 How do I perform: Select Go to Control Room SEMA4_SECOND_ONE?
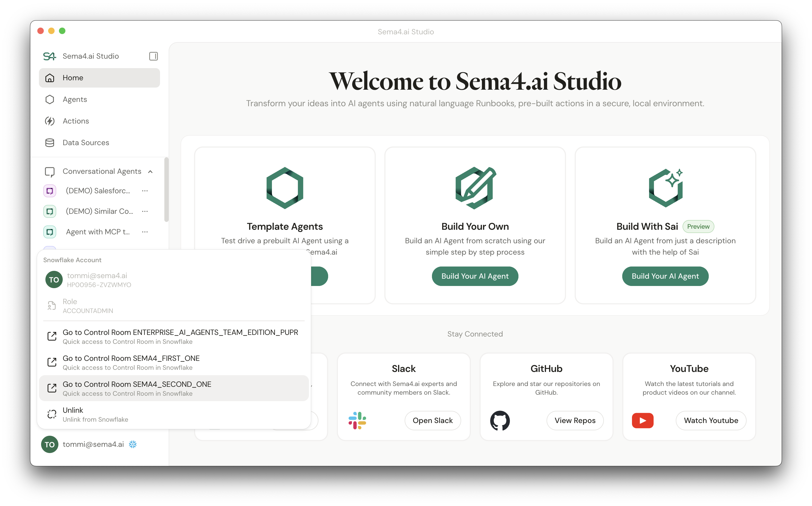137,384
